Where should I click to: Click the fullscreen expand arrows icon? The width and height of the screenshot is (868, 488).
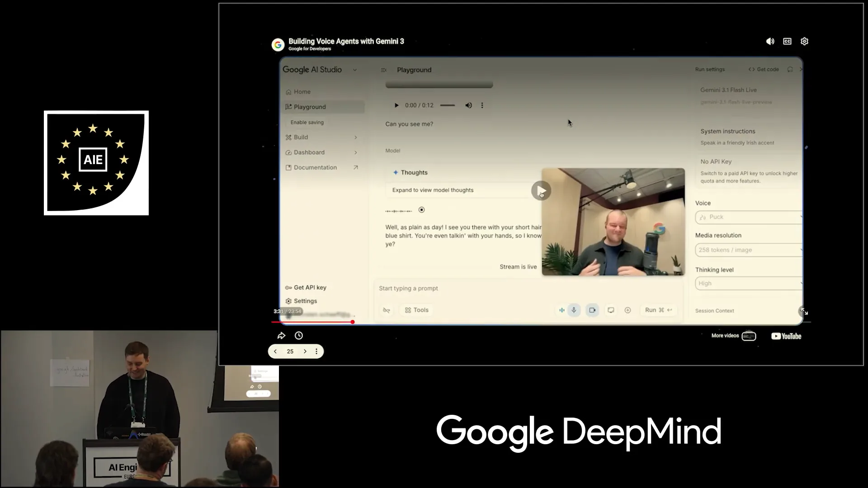point(804,311)
